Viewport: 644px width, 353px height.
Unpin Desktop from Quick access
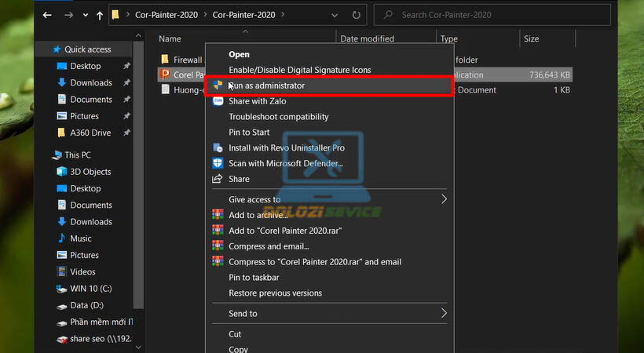pyautogui.click(x=126, y=66)
